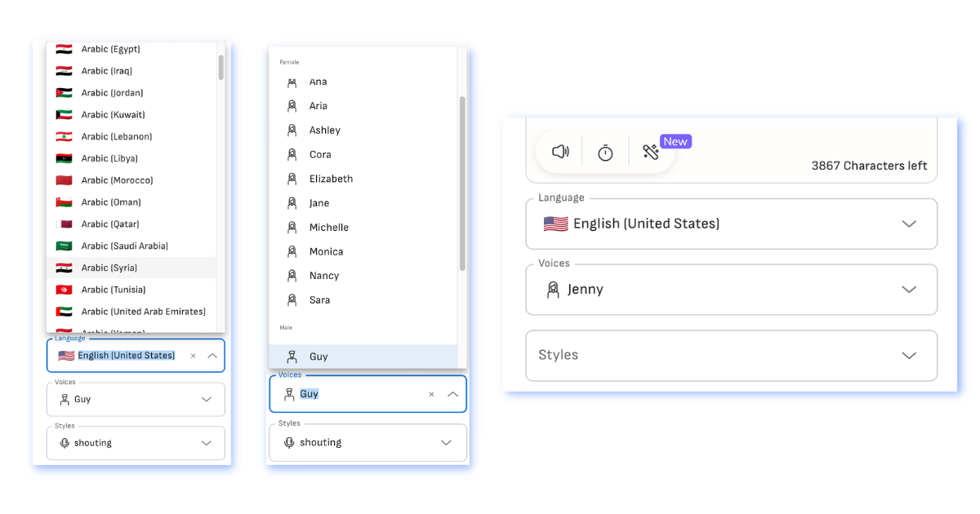The width and height of the screenshot is (980, 514).
Task: Collapse the open Voices dropdown list
Action: point(453,394)
